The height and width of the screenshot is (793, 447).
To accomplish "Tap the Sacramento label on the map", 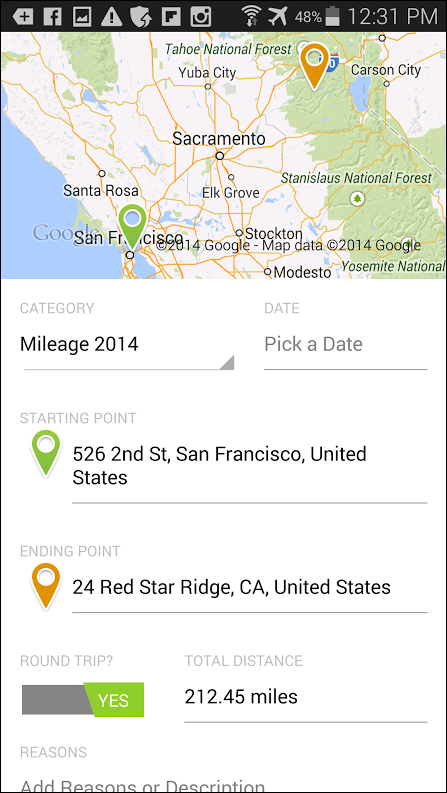I will [x=218, y=139].
